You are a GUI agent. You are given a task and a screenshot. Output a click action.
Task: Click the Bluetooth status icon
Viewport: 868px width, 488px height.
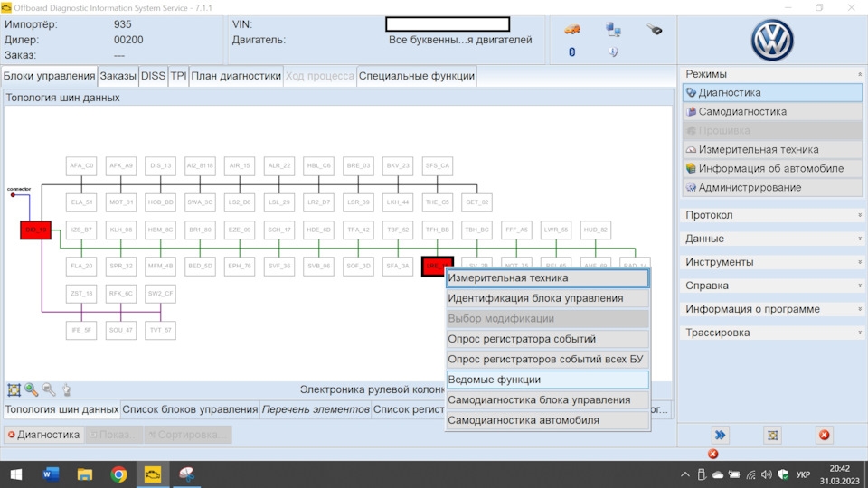coord(571,52)
